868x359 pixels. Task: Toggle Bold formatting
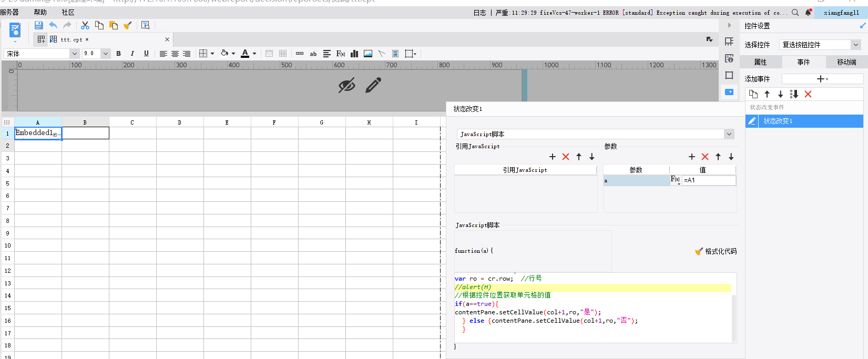point(119,54)
